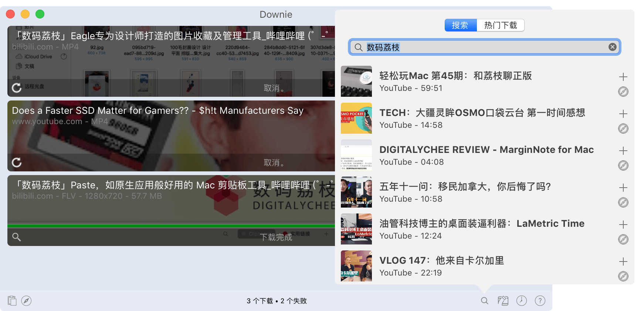Click the search magnifier icon in bottom toolbar
644x311 pixels.
pos(484,301)
